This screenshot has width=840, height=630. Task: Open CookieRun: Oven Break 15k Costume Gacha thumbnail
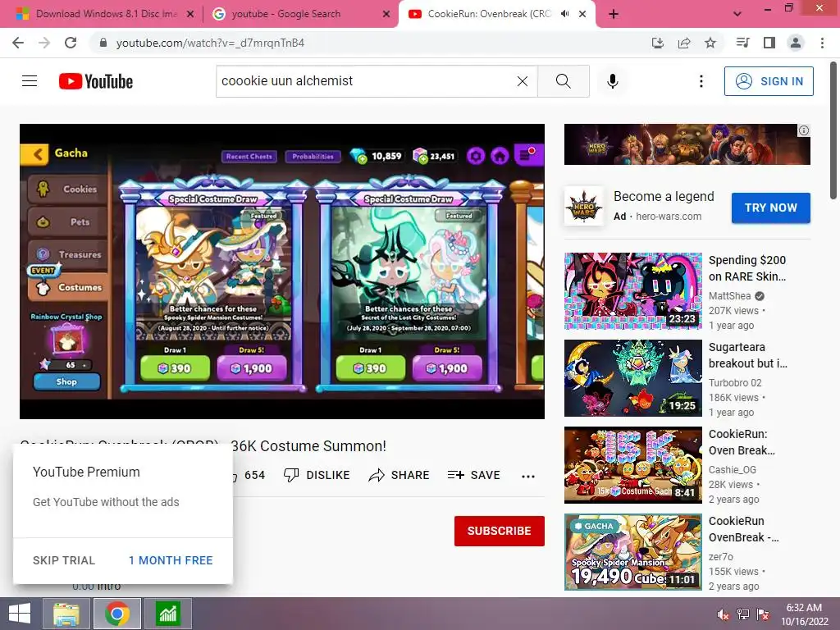tap(633, 465)
